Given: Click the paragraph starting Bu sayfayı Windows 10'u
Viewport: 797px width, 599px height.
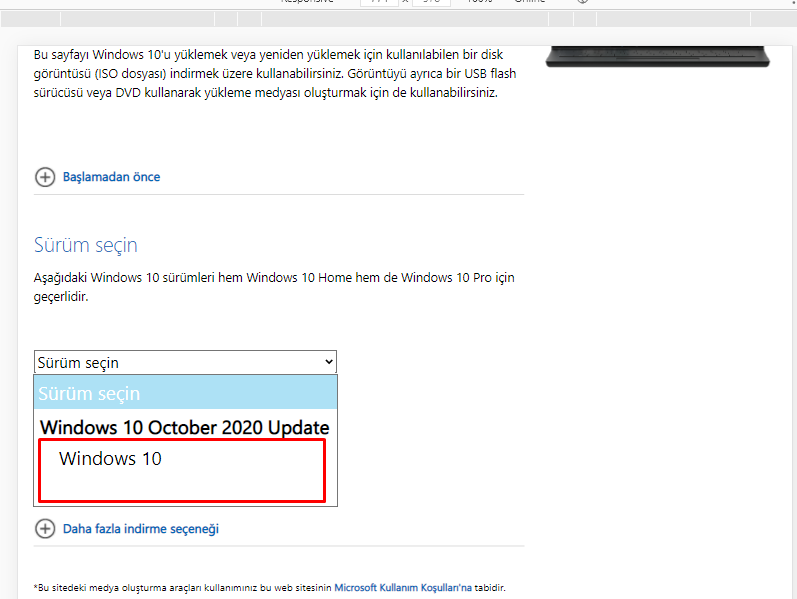Looking at the screenshot, I should [275, 74].
